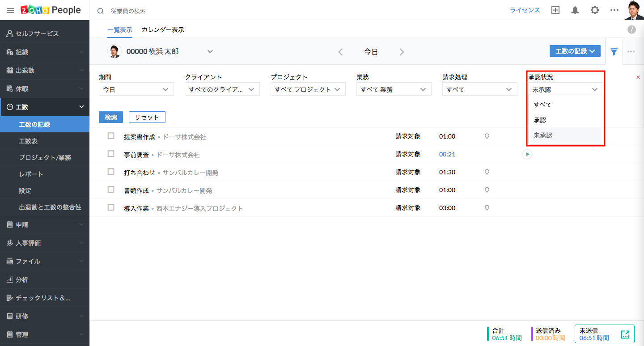
Task: Choose 承認 in the approval status list
Action: click(x=540, y=120)
